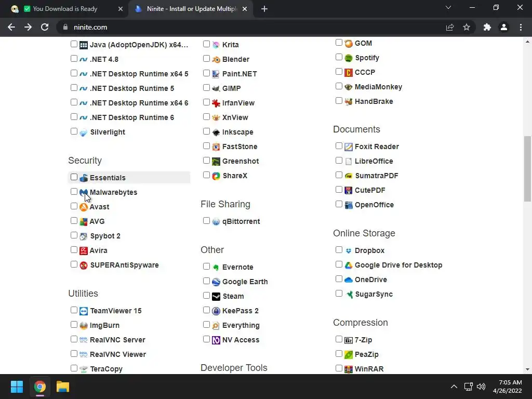Click the Silverlight label
Image resolution: width=532 pixels, height=399 pixels.
pyautogui.click(x=108, y=132)
